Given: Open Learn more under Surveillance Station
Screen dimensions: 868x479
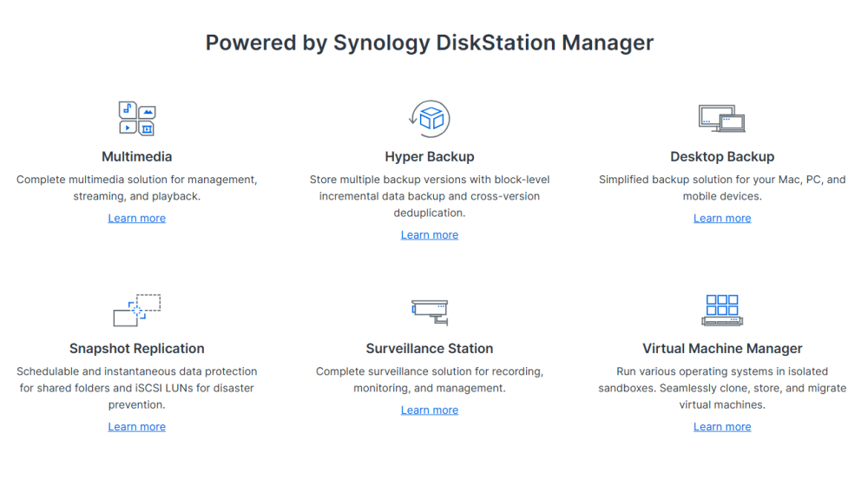Looking at the screenshot, I should [x=430, y=410].
